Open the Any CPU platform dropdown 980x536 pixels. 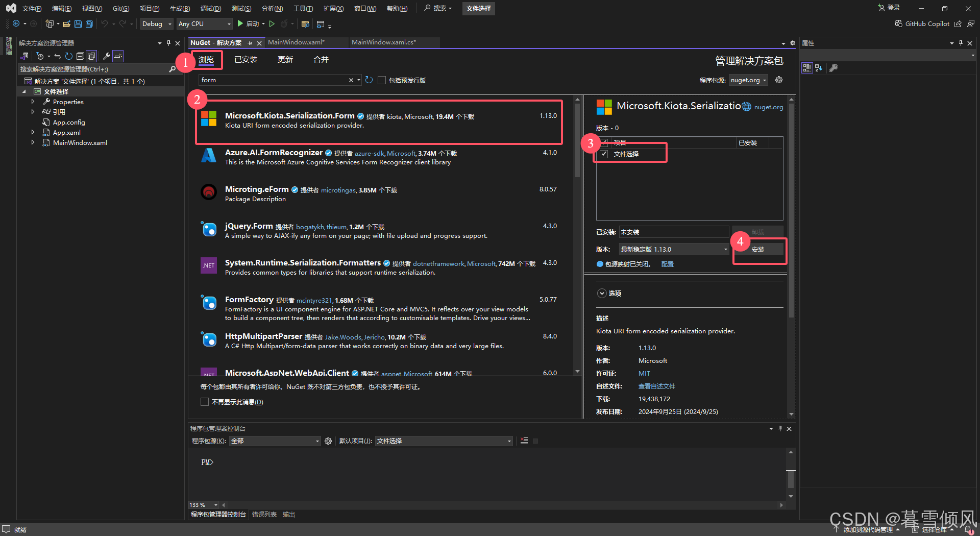click(204, 23)
